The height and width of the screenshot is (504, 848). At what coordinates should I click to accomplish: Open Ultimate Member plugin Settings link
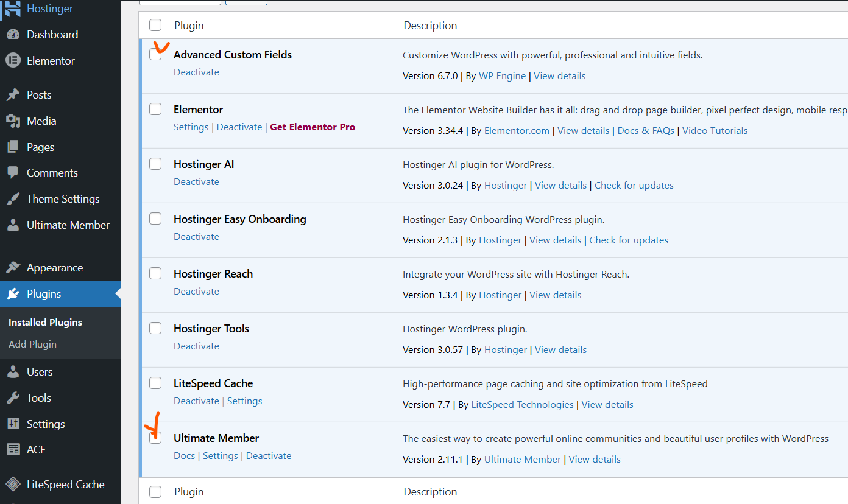220,456
